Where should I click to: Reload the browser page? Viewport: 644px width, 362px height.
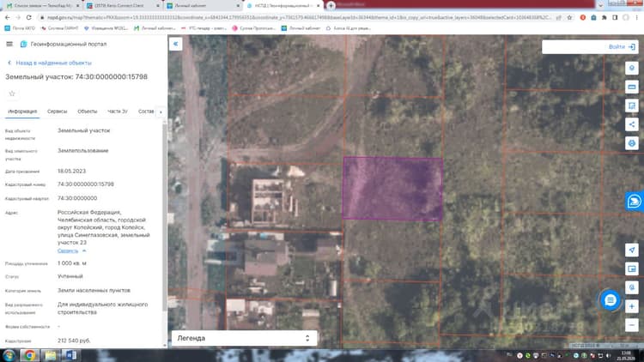pyautogui.click(x=28, y=18)
